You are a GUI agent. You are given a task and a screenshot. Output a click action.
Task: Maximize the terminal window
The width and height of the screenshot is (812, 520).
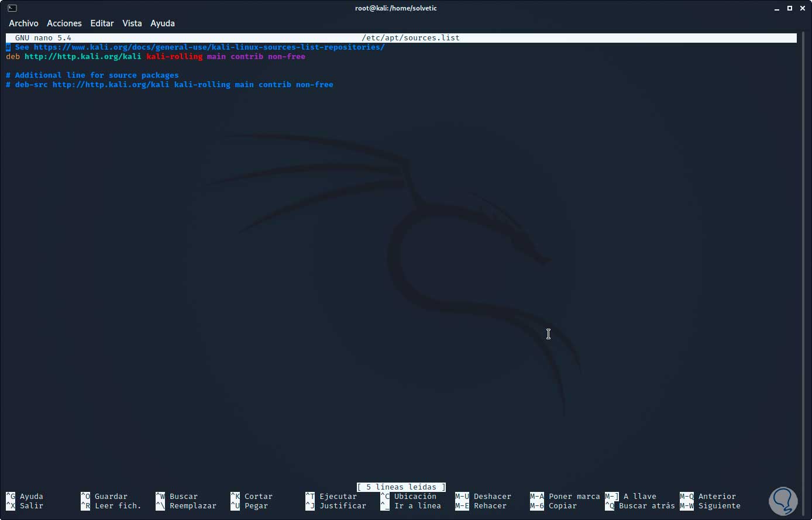789,8
